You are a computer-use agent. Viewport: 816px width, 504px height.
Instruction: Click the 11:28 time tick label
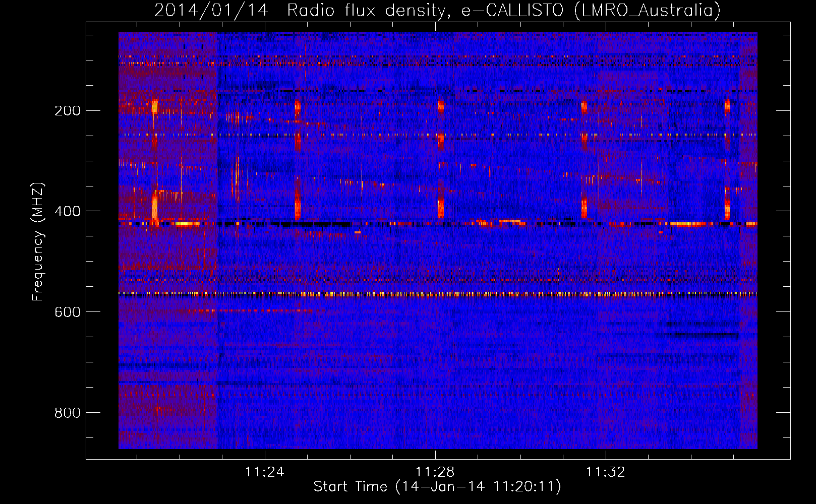coord(435,472)
